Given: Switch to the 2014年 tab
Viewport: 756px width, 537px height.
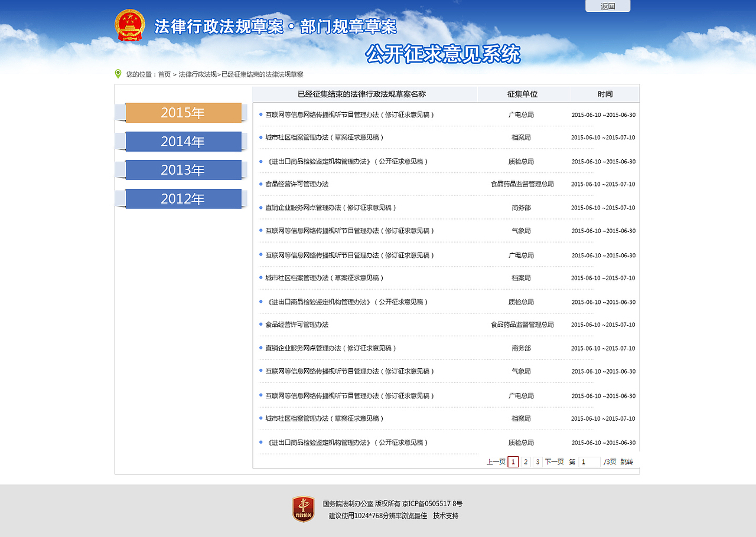Looking at the screenshot, I should (182, 141).
